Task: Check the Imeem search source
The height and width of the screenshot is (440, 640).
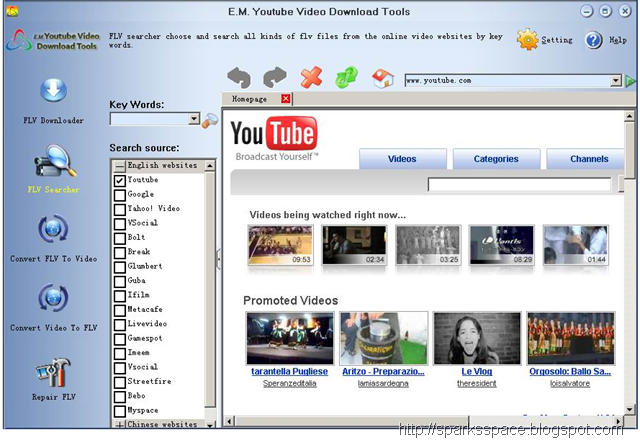Action: click(x=120, y=353)
